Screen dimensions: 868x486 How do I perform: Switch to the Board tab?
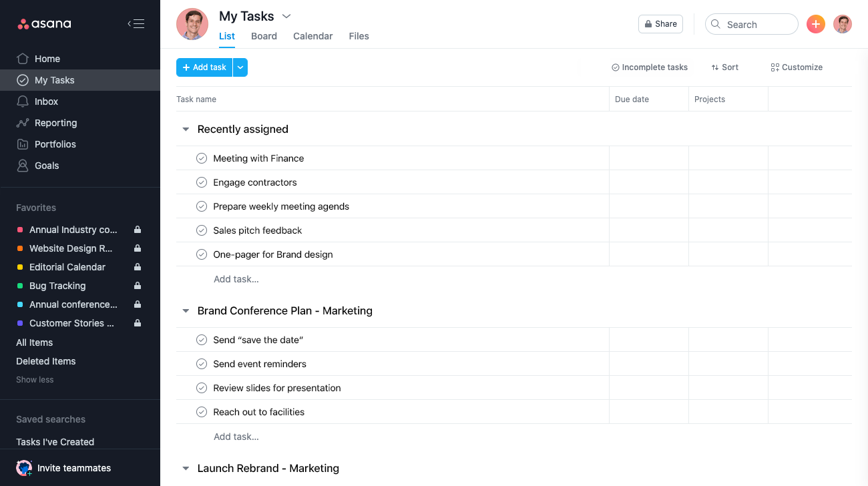tap(264, 36)
